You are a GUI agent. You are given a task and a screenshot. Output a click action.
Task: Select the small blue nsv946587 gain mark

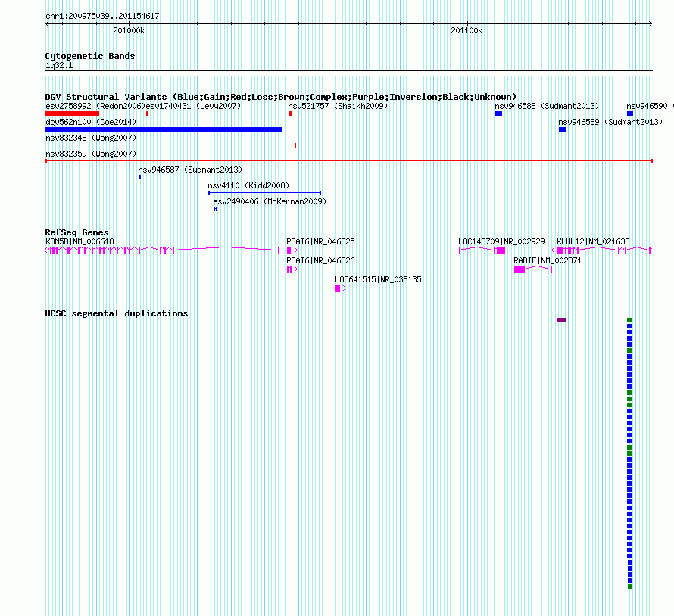pos(139,177)
